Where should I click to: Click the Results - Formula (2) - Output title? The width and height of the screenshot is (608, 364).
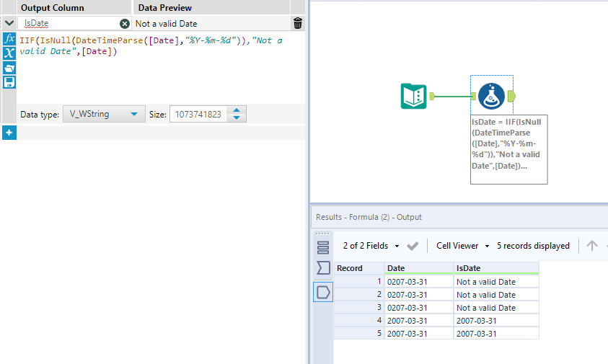(x=369, y=217)
